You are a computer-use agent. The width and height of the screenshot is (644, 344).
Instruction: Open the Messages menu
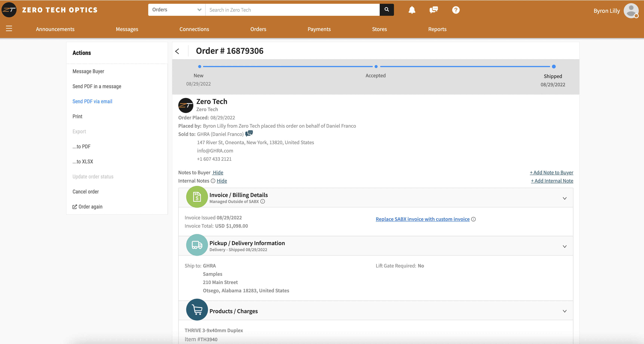click(127, 29)
